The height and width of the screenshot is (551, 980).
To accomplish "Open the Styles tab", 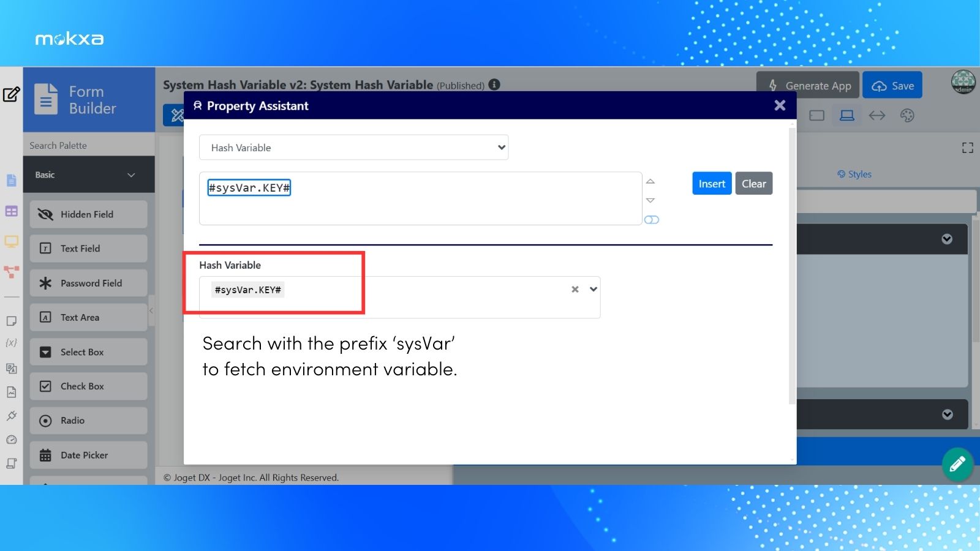I will click(x=854, y=174).
